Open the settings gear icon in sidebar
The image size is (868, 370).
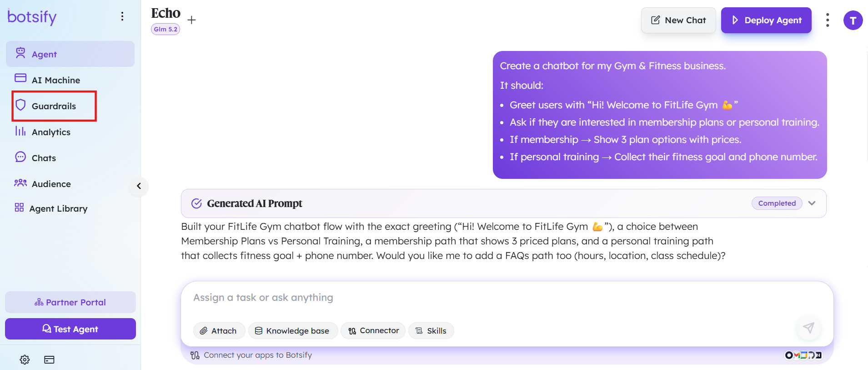(25, 360)
